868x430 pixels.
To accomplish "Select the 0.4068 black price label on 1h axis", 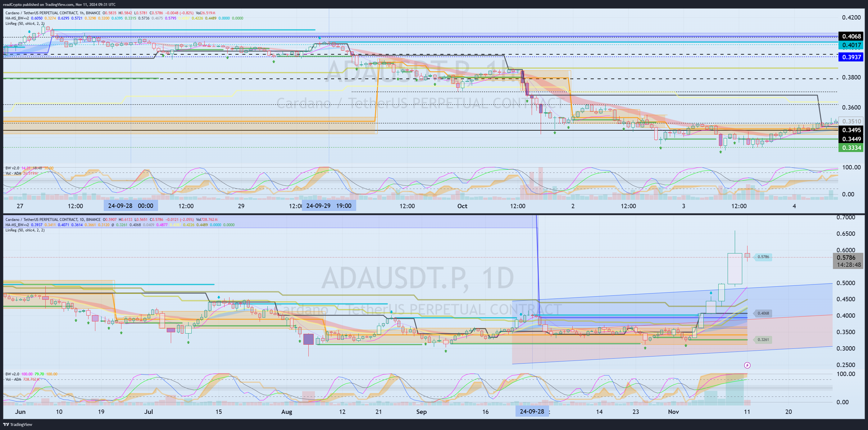I will [x=851, y=36].
